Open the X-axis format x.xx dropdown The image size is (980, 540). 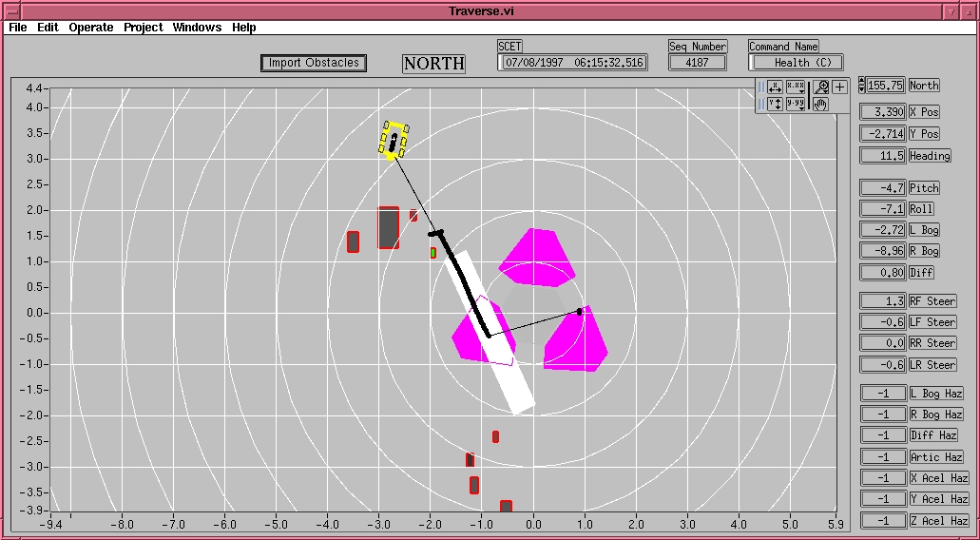click(796, 87)
